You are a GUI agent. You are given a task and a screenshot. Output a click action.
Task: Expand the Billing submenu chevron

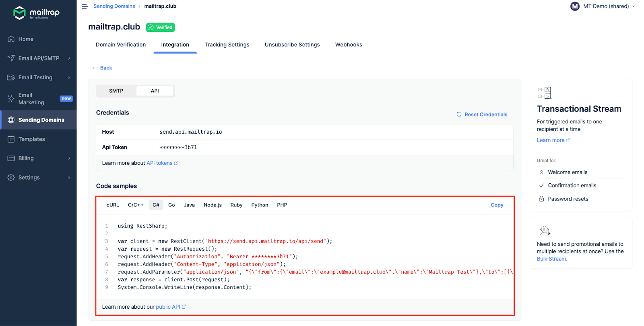(x=69, y=158)
